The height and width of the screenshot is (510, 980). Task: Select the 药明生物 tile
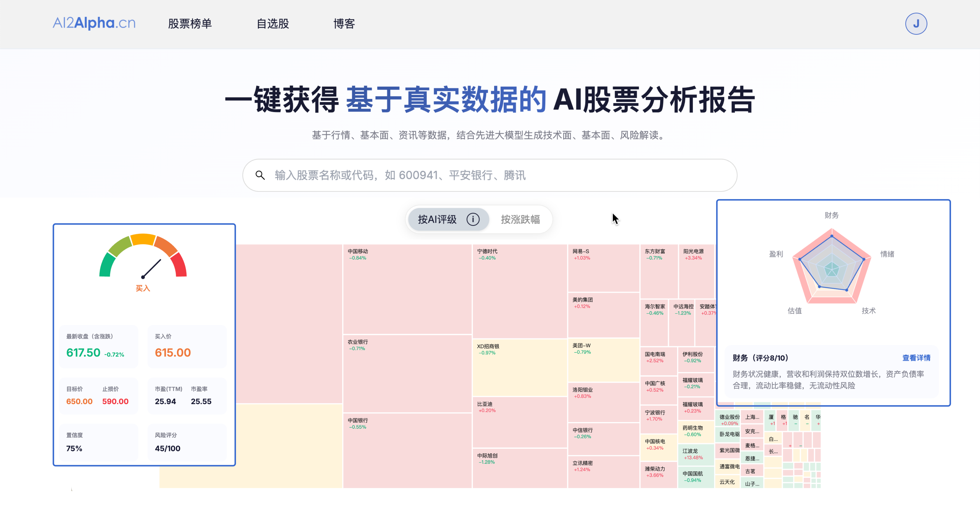(696, 432)
